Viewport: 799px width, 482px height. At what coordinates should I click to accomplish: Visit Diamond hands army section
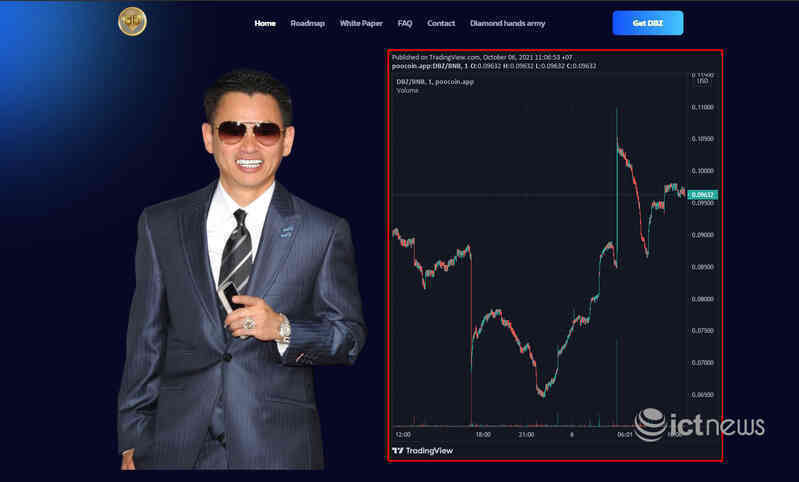click(x=508, y=23)
